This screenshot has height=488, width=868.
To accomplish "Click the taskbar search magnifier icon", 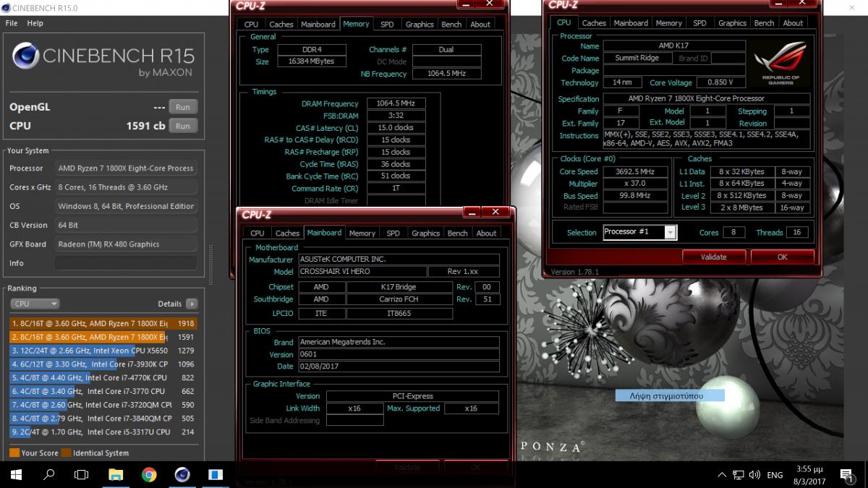I will point(49,475).
